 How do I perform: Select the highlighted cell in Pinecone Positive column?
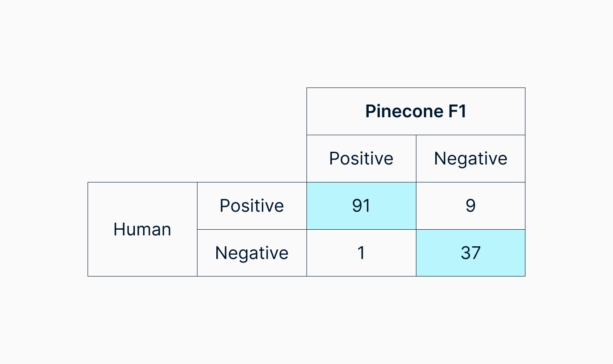click(x=361, y=206)
